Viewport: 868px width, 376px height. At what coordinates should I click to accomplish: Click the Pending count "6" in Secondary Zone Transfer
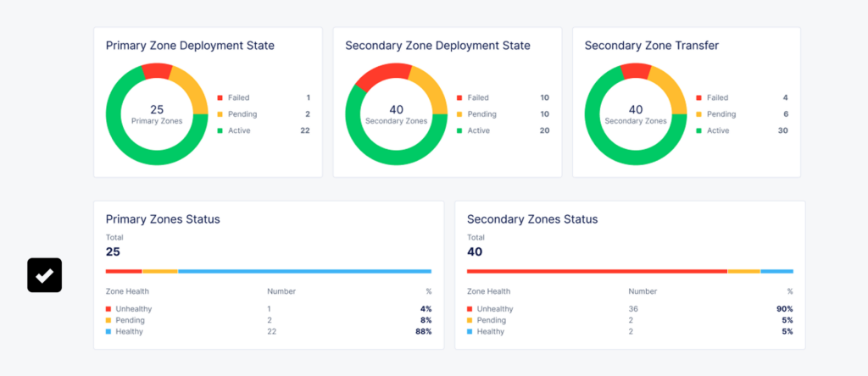786,114
